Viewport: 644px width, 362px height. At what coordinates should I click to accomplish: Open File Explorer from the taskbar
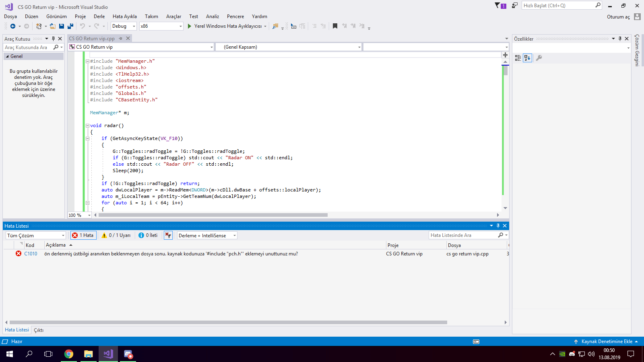coord(89,354)
